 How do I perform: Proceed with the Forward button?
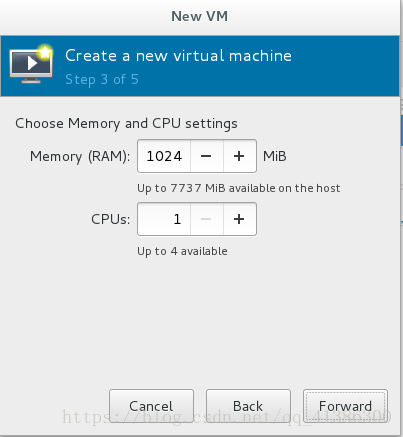click(345, 406)
